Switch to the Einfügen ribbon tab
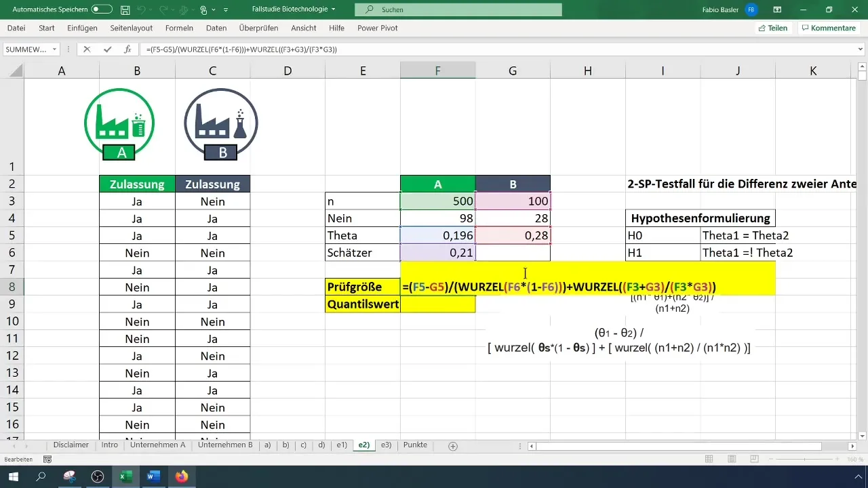 82,28
